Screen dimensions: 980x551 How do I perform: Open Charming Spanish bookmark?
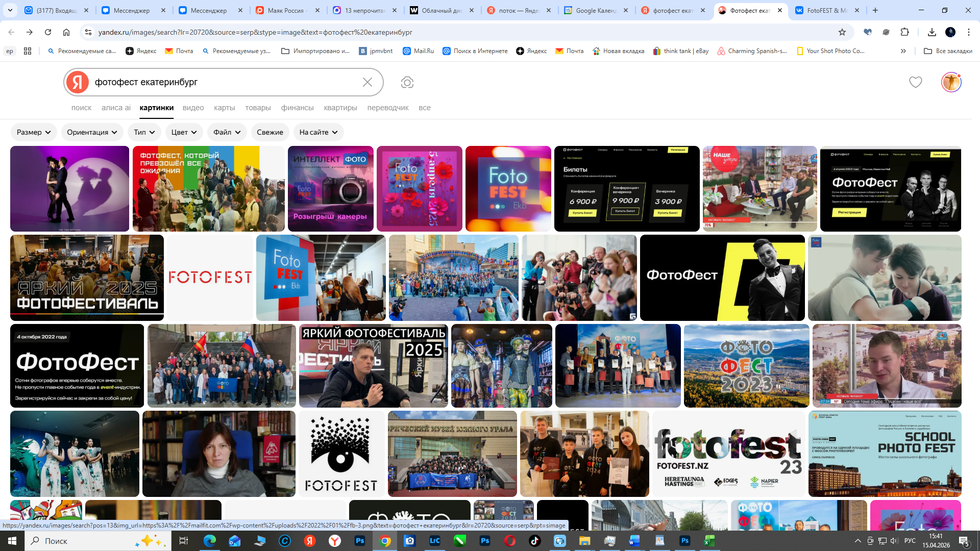click(x=752, y=51)
